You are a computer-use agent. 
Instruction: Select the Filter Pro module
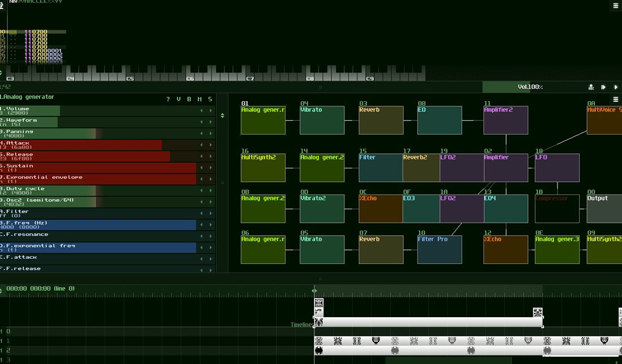pyautogui.click(x=439, y=249)
